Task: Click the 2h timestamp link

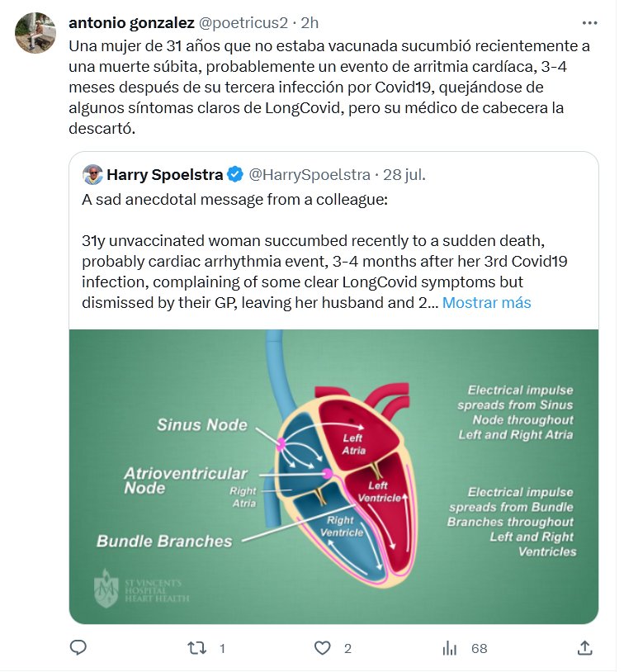Action: 311,23
